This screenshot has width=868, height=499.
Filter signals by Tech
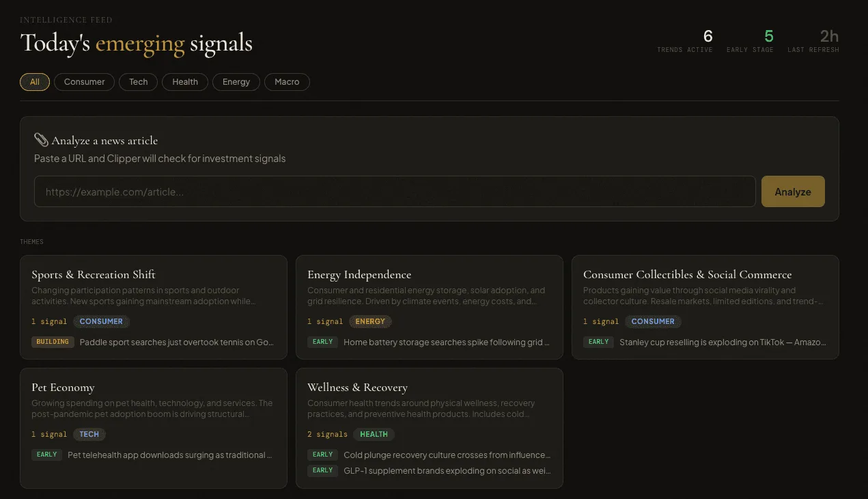pos(139,82)
